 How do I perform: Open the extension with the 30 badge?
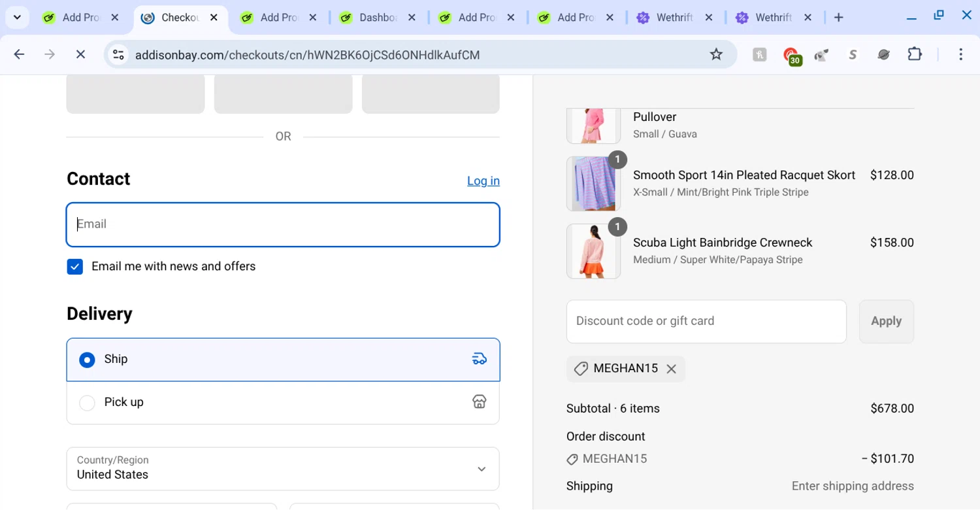[x=792, y=56]
